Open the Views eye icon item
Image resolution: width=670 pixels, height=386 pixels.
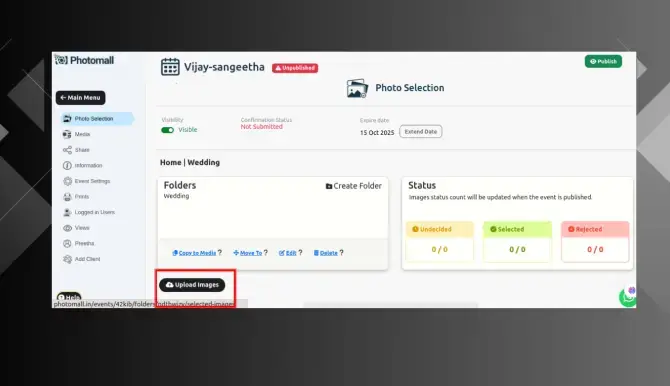point(67,228)
